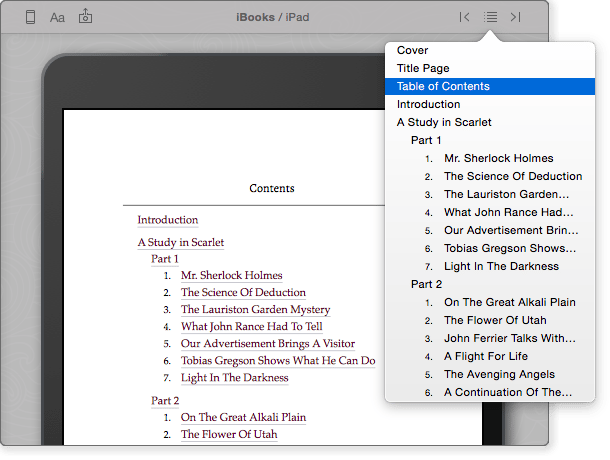Follow The Flower Of Utah page link
This screenshot has width=610, height=460.
(229, 434)
